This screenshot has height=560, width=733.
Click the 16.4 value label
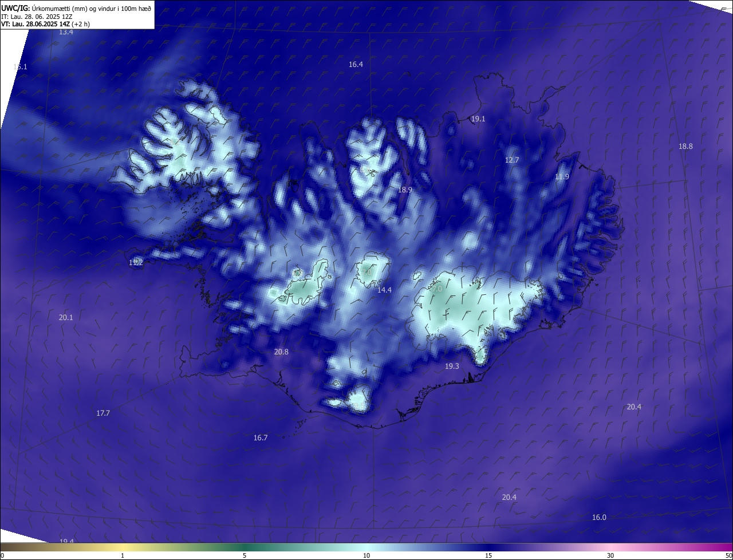tap(356, 65)
